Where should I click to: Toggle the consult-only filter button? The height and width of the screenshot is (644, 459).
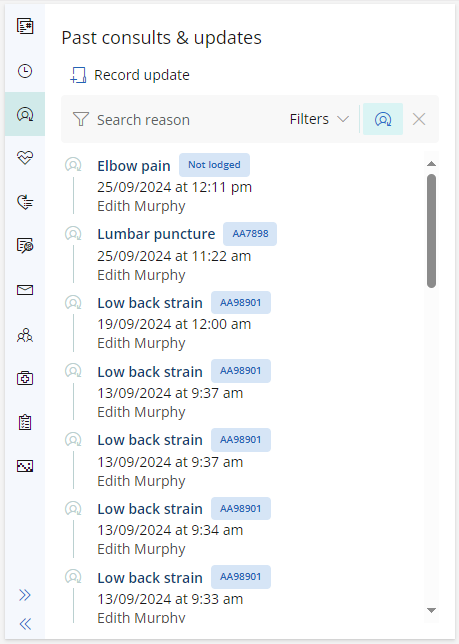[x=383, y=119]
